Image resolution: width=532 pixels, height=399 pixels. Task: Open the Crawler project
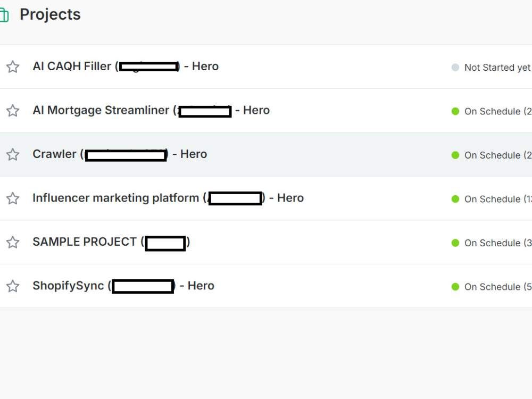tap(120, 154)
